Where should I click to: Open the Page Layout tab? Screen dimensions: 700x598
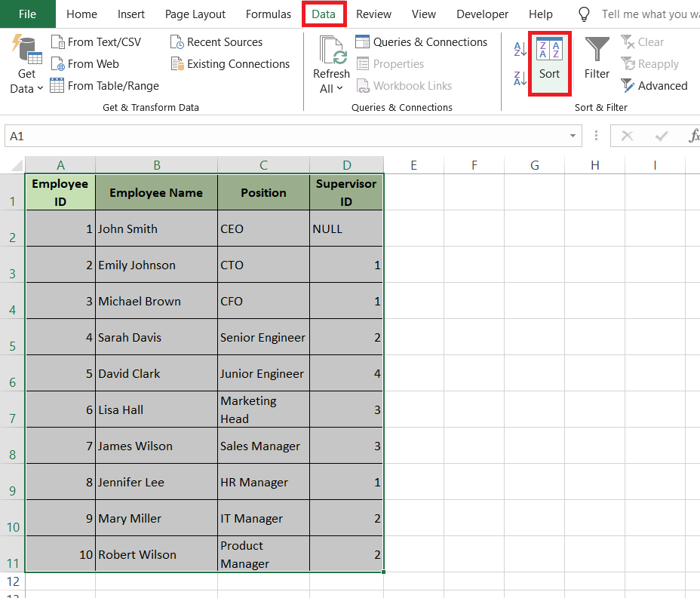point(195,14)
